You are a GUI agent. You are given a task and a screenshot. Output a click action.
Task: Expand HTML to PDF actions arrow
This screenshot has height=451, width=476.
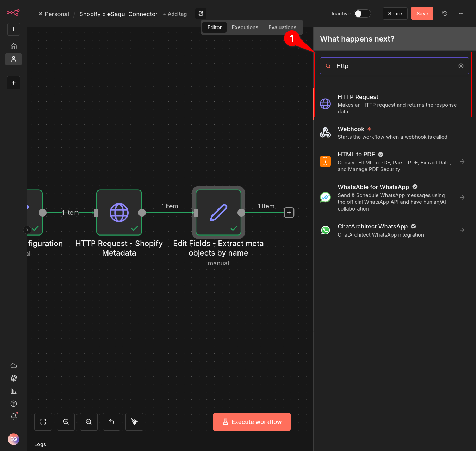tap(462, 162)
